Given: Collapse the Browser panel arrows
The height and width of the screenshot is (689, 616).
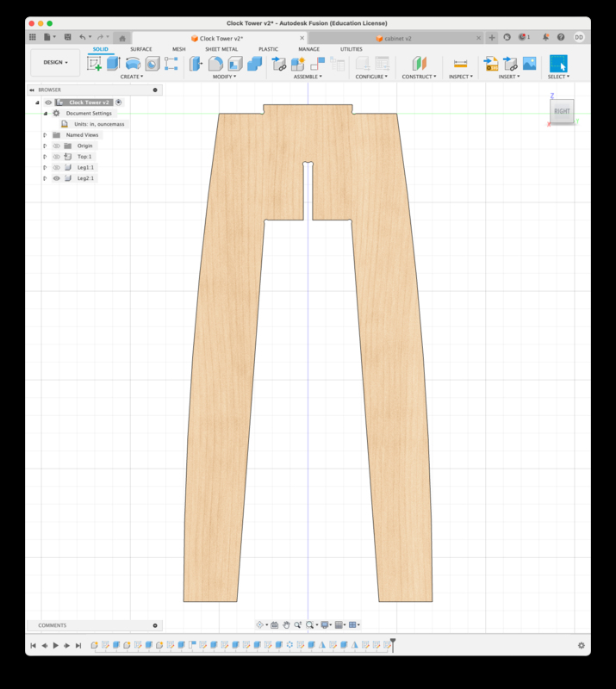Looking at the screenshot, I should point(32,90).
